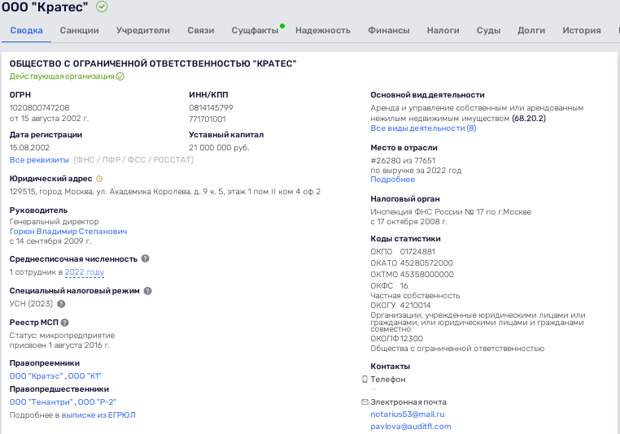Image resolution: width=620 pixels, height=434 pixels.
Task: Select the КПП value 771701001
Action: (x=208, y=119)
